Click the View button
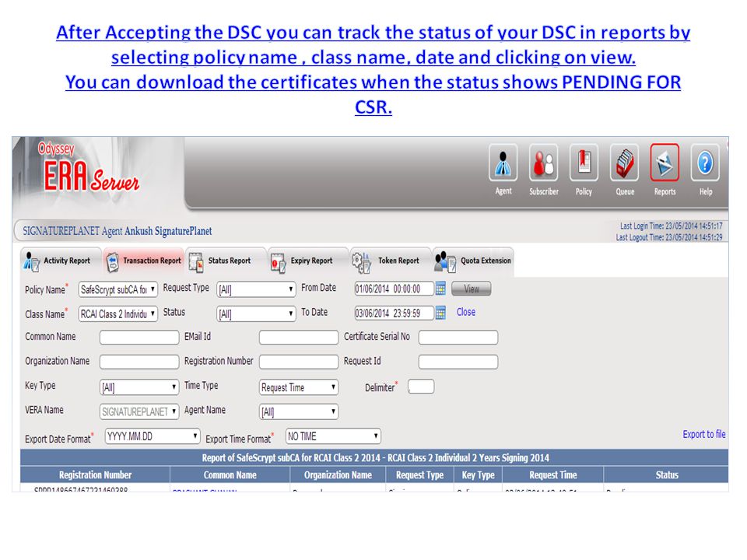The image size is (747, 560). tap(472, 289)
